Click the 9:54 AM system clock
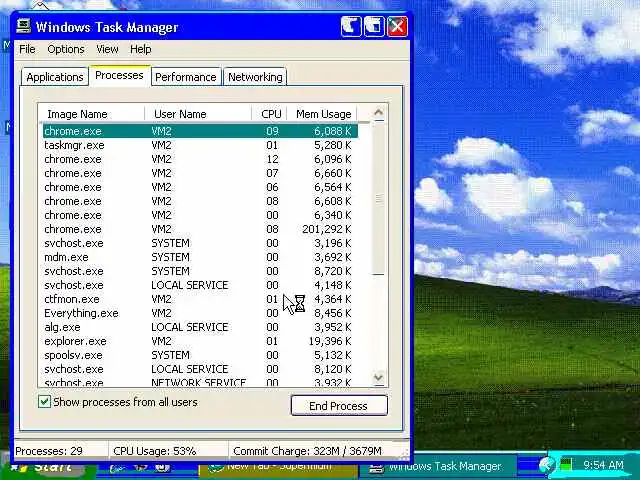 click(603, 465)
